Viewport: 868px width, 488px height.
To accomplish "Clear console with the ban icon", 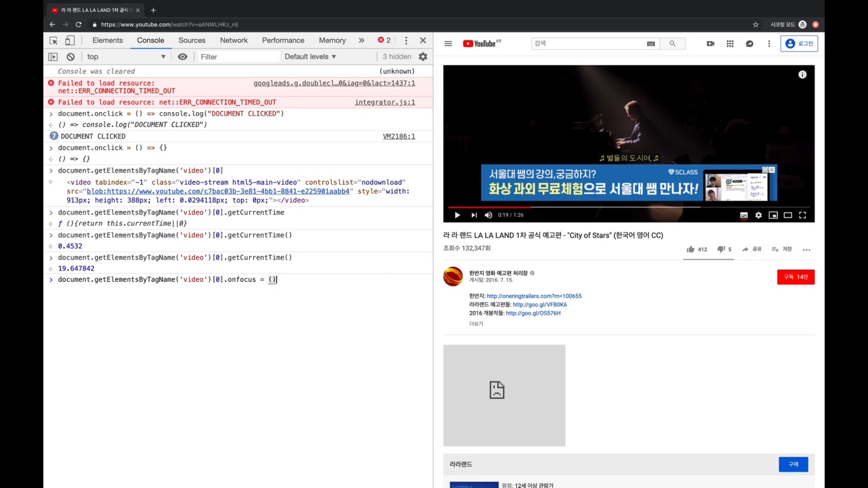I will click(71, 57).
